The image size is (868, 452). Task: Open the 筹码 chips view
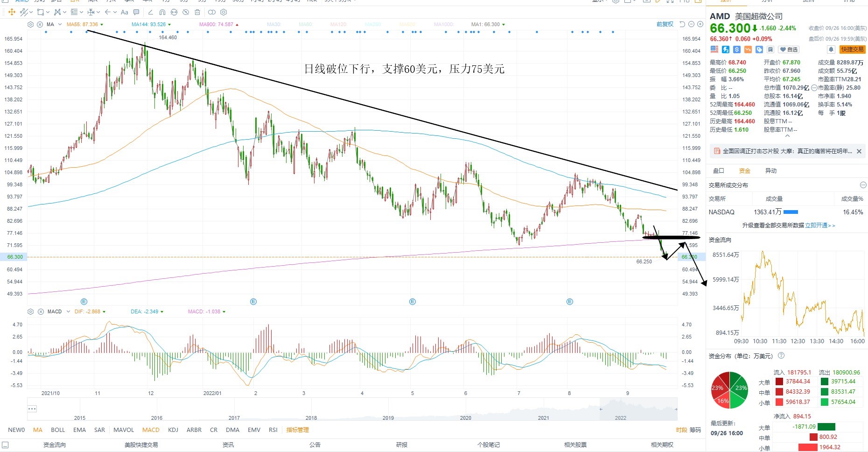pyautogui.click(x=695, y=430)
